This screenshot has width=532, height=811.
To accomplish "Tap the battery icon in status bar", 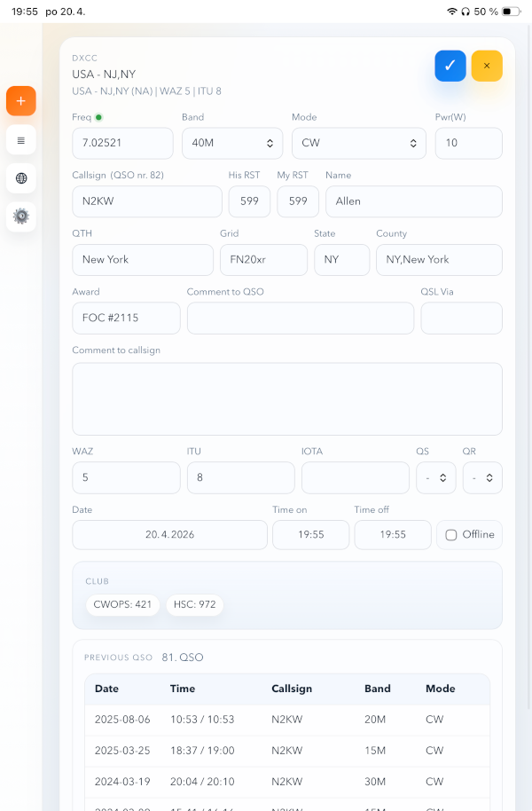I will pos(511,12).
